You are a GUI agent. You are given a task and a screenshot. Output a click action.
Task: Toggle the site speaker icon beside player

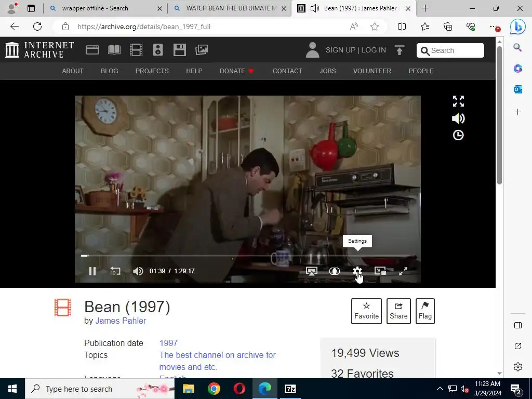click(458, 118)
